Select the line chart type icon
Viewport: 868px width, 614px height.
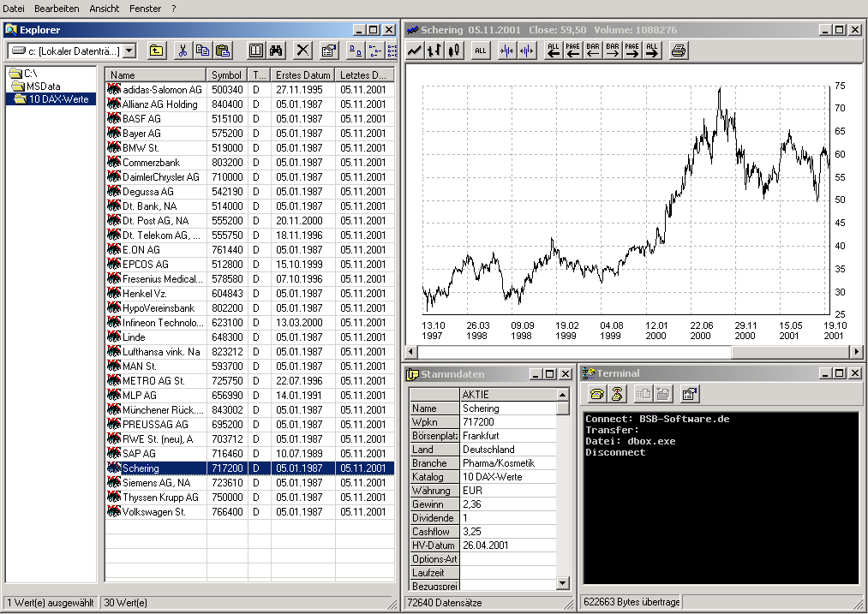pos(414,51)
